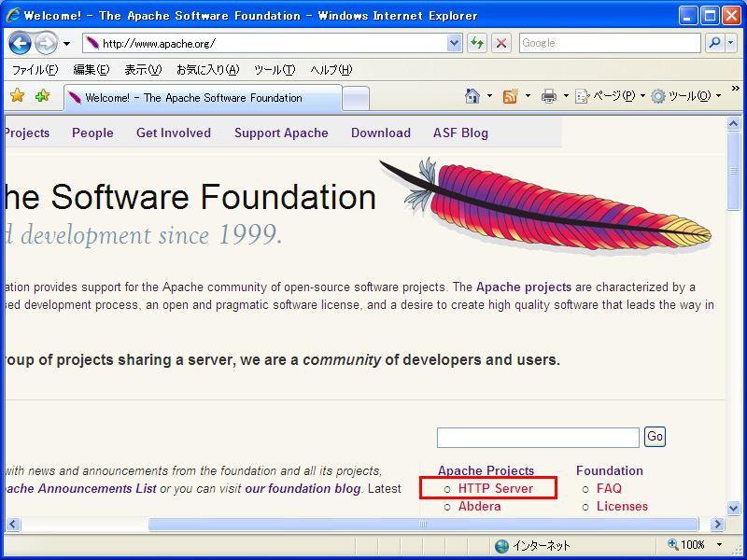Open the Get Involved navigation link

pyautogui.click(x=174, y=133)
